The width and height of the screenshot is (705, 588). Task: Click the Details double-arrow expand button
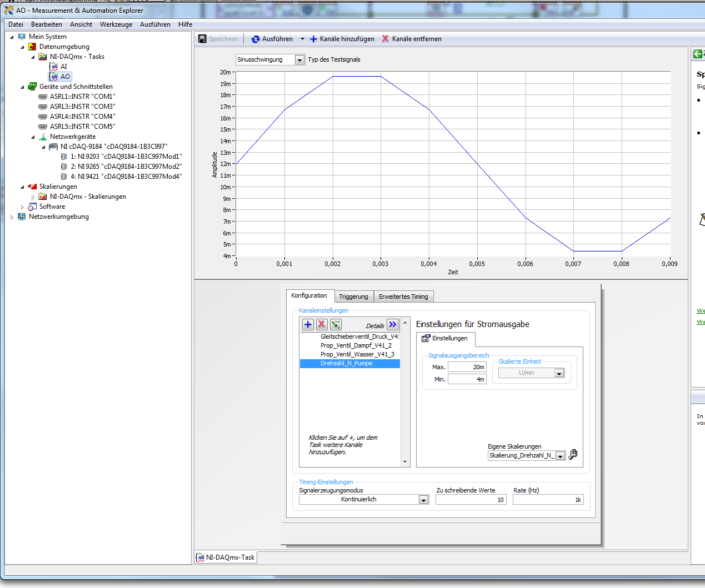[393, 325]
